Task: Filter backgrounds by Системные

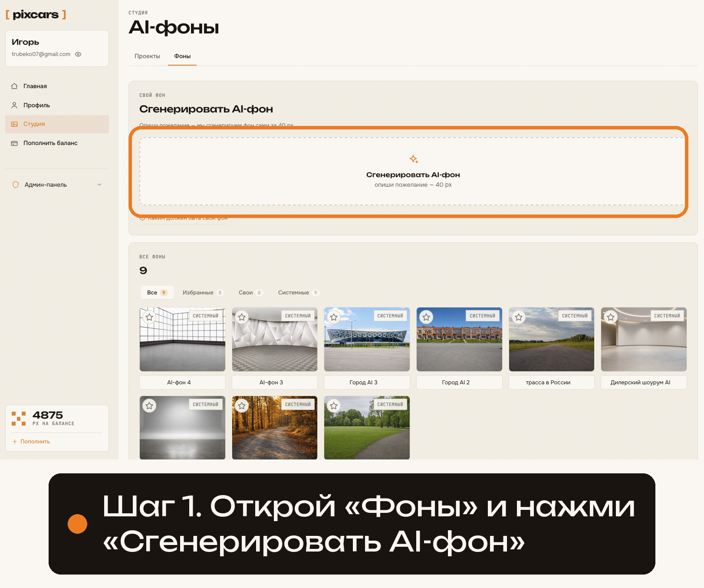Action: [x=299, y=293]
